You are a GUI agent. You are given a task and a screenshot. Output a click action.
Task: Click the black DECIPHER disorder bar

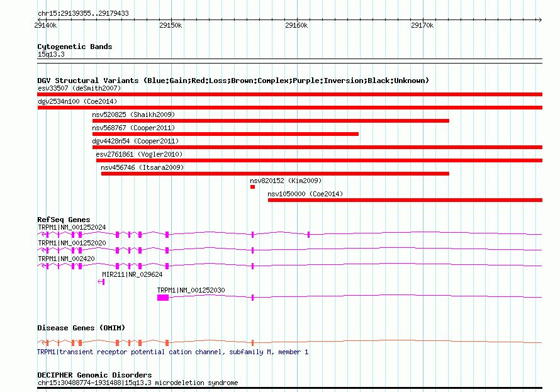pos(289,388)
